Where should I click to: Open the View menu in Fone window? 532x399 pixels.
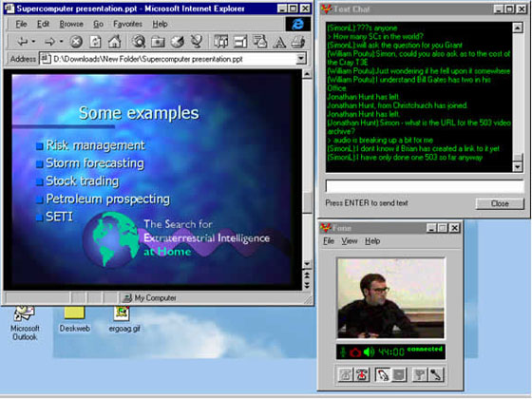pos(350,241)
